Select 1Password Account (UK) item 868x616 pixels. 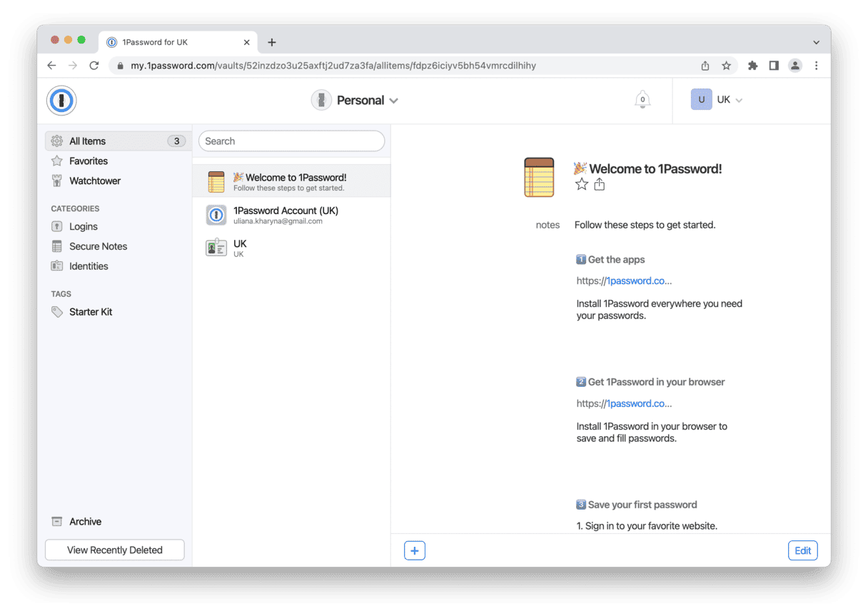[x=292, y=215]
